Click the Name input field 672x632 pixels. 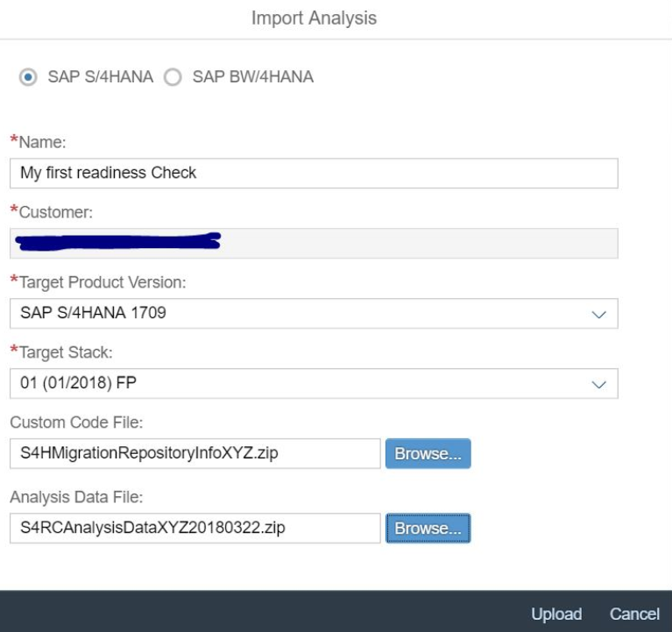coord(314,174)
